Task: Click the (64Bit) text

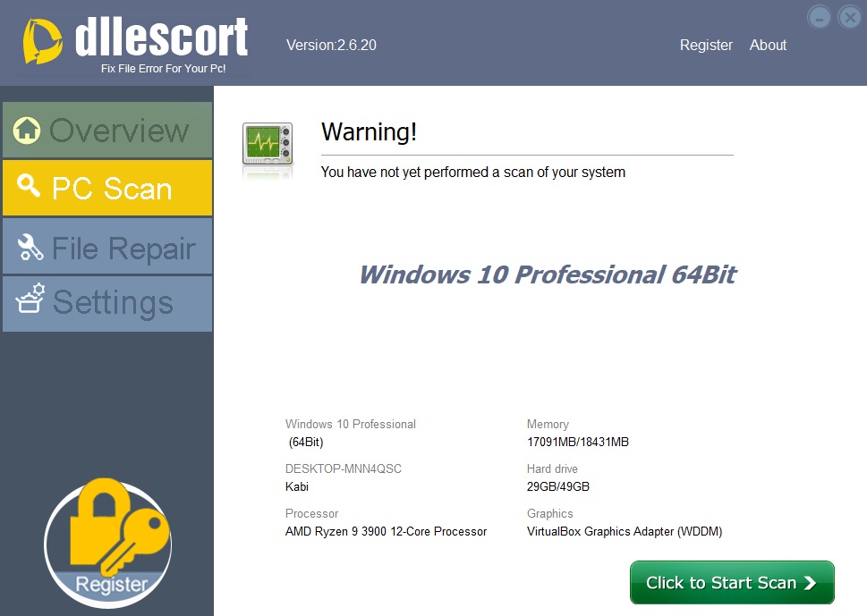Action: click(x=306, y=442)
